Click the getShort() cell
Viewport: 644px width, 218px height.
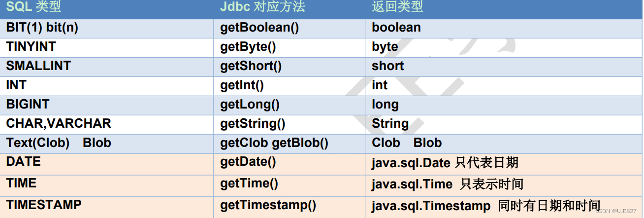[251, 66]
